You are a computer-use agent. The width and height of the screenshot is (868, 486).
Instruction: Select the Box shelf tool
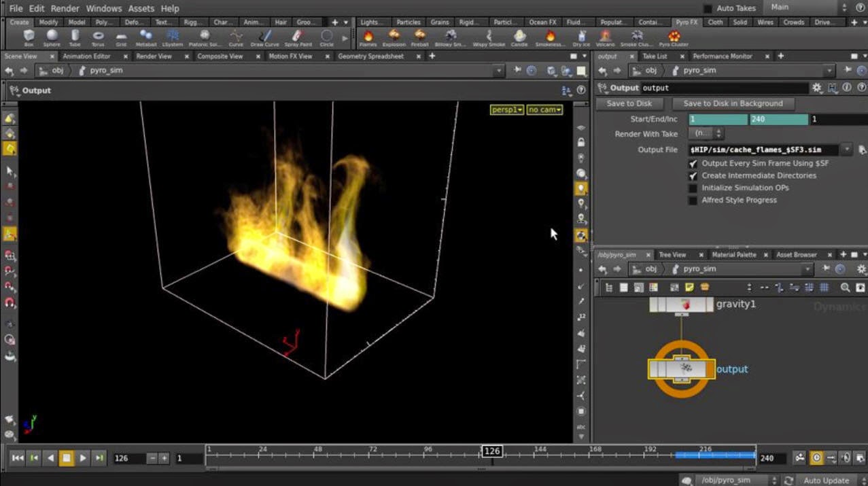tap(29, 37)
